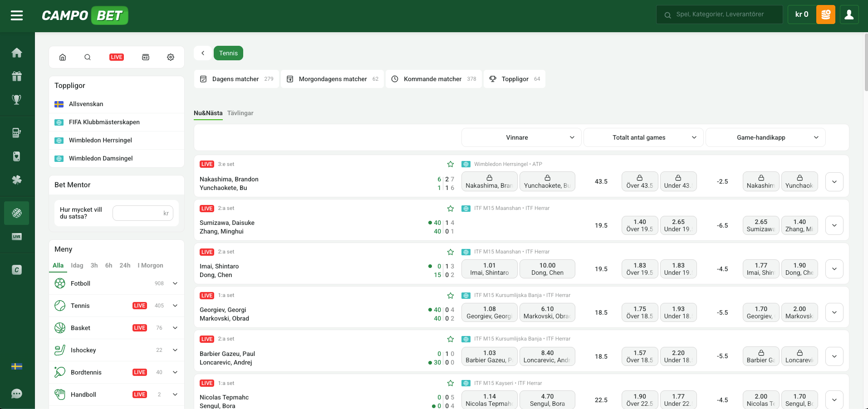Favorite the Nakashima versus Yunchaokete match
The width and height of the screenshot is (868, 409).
[x=450, y=164]
